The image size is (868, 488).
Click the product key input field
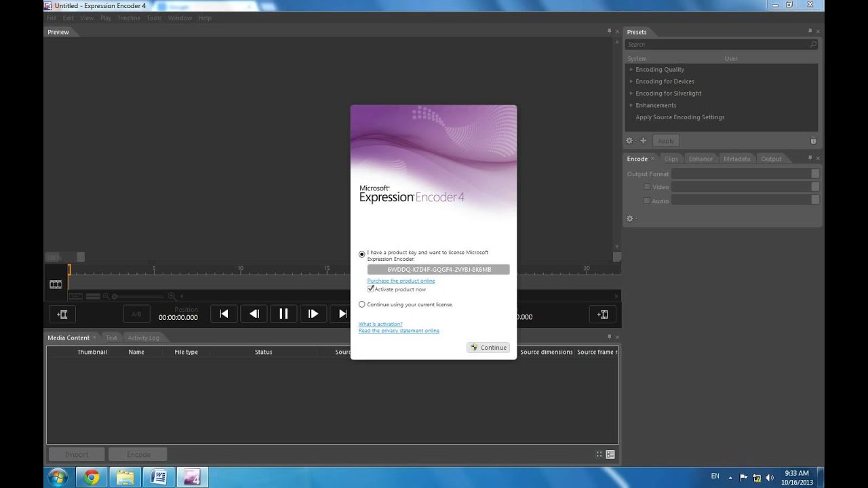[438, 270]
